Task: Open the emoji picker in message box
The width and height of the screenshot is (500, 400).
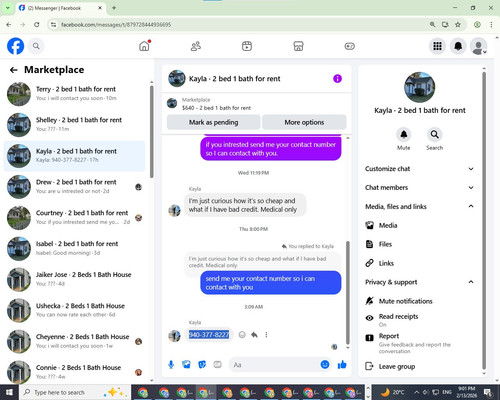Action: click(325, 365)
